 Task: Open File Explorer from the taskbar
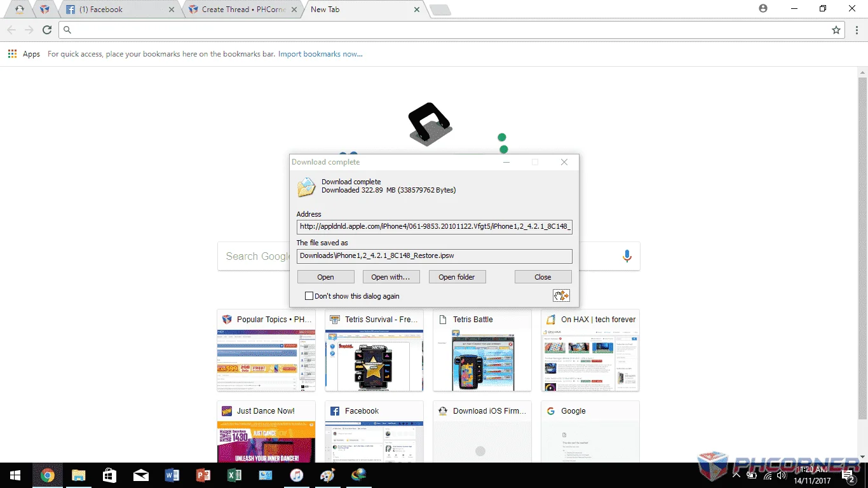point(78,475)
